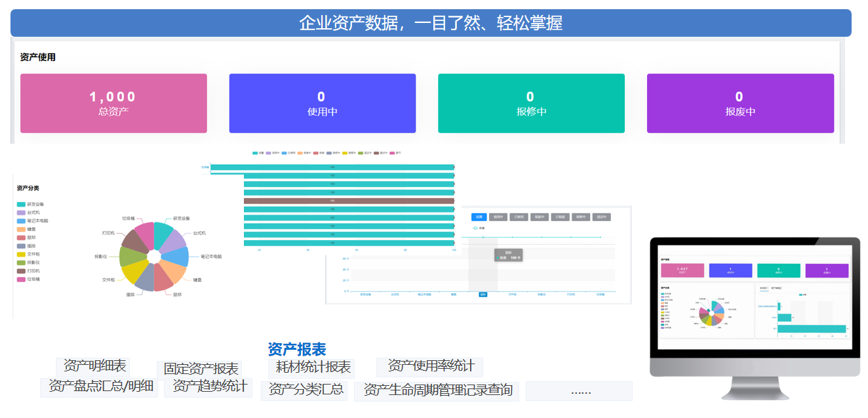Open the purple 报废中 summary card
Viewport: 868px width, 418px height.
[740, 104]
